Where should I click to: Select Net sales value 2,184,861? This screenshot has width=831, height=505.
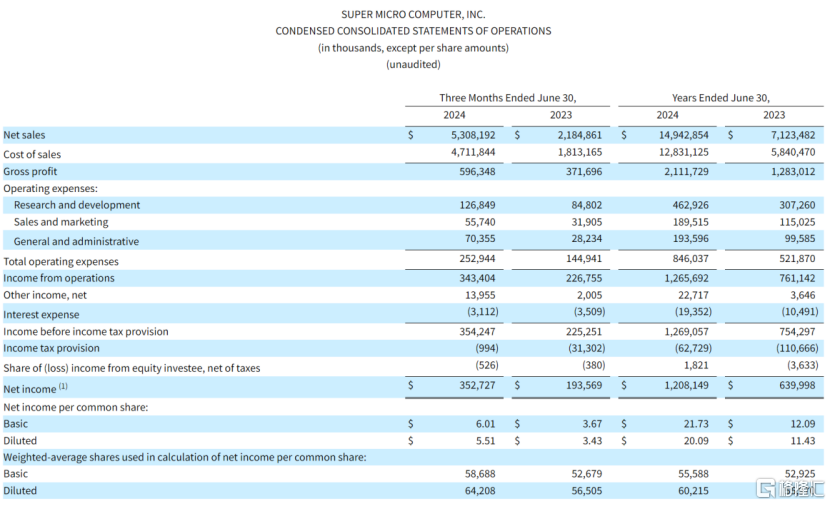pos(579,135)
